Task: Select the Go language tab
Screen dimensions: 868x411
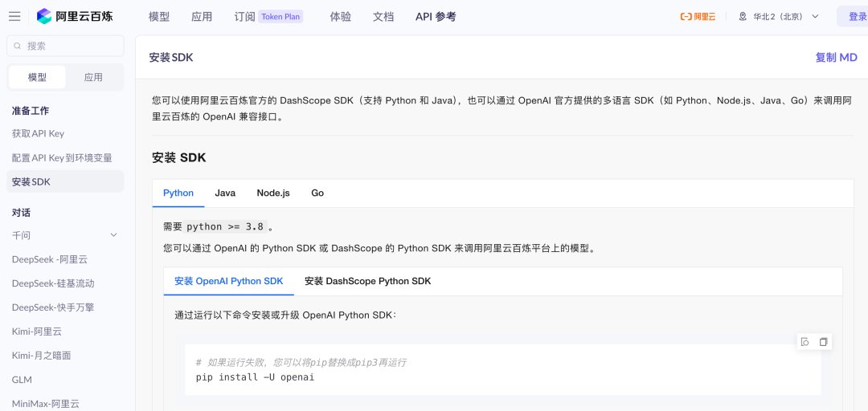Action: pos(317,193)
